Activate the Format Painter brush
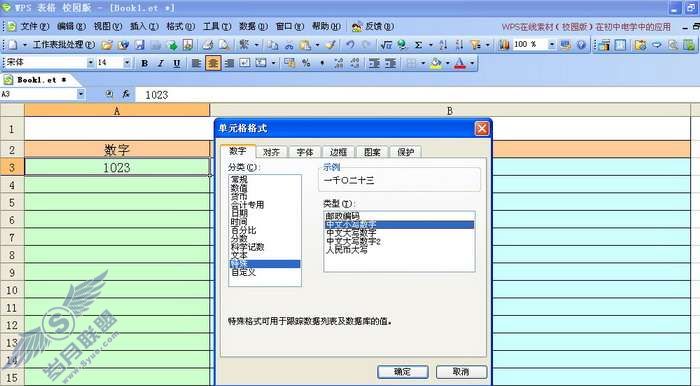Image resolution: width=700 pixels, height=386 pixels. click(x=331, y=45)
